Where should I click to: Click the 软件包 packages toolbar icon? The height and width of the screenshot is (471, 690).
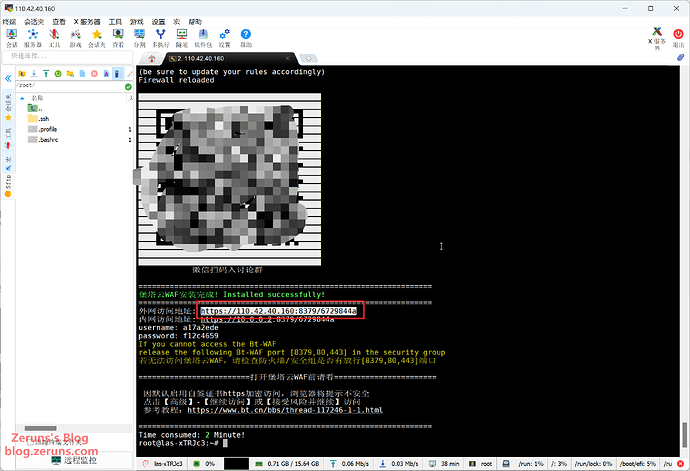(x=203, y=38)
